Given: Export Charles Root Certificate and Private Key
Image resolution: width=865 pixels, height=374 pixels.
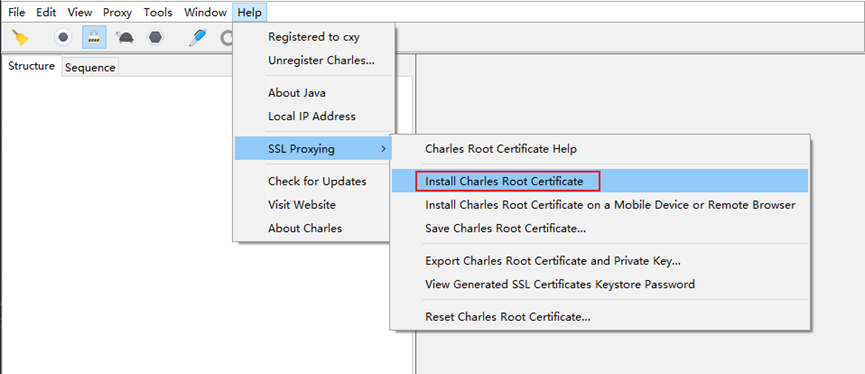Looking at the screenshot, I should pos(600,261).
